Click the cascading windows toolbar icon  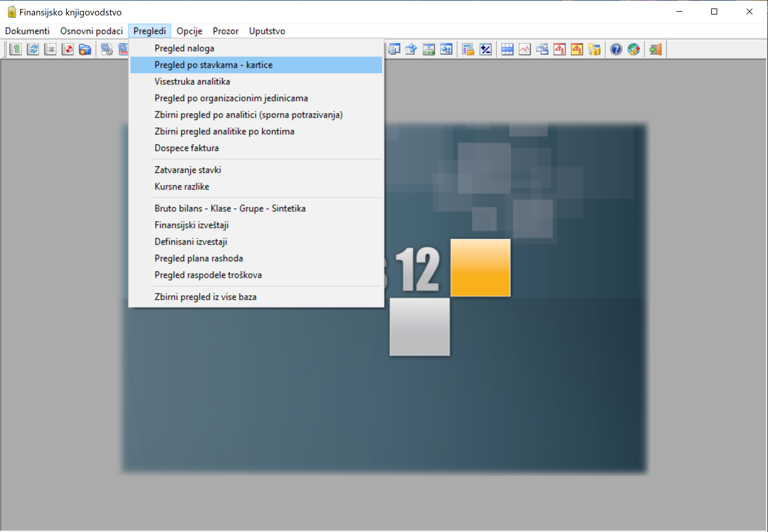click(542, 50)
